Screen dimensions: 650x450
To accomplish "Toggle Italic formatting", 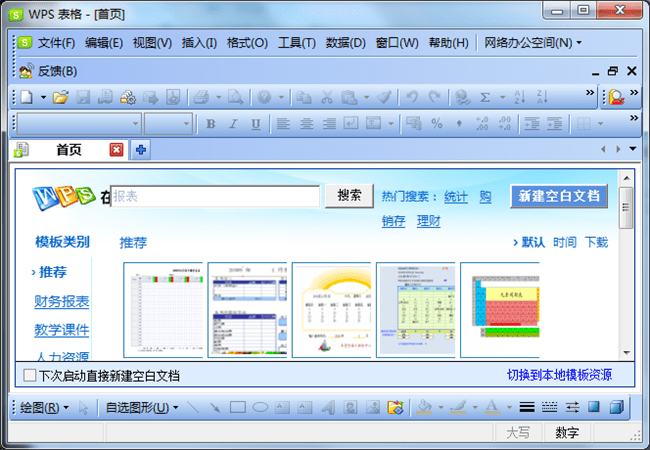I will pyautogui.click(x=233, y=123).
